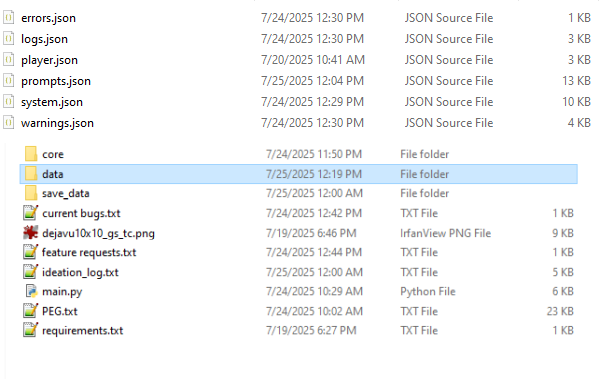Click the save_data folder icon

tap(31, 193)
